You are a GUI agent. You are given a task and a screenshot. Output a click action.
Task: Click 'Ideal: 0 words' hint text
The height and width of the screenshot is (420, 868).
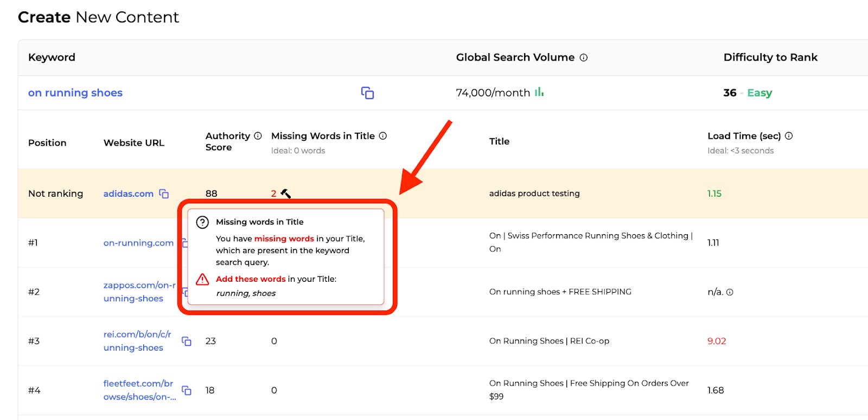(x=298, y=151)
